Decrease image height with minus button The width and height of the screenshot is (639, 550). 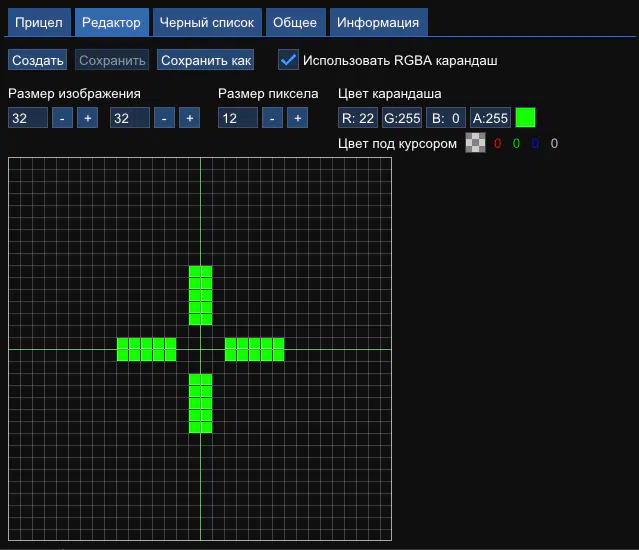click(164, 118)
